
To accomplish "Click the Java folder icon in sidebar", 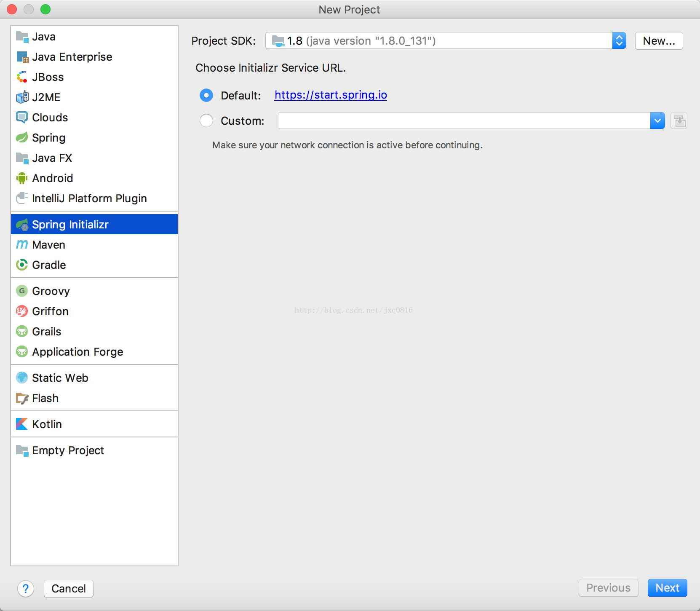I will click(x=22, y=37).
